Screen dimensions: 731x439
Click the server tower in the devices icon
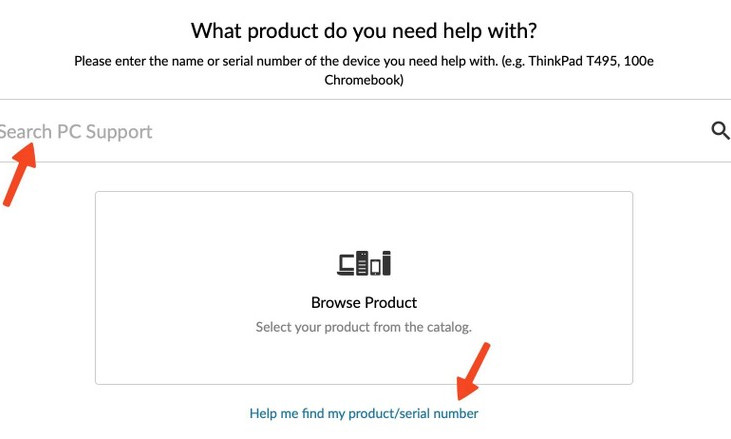[x=362, y=263]
